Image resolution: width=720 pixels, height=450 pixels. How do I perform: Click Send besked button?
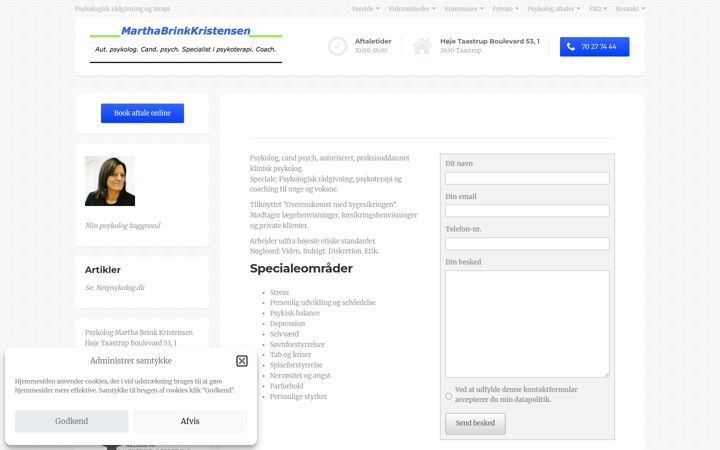click(475, 423)
